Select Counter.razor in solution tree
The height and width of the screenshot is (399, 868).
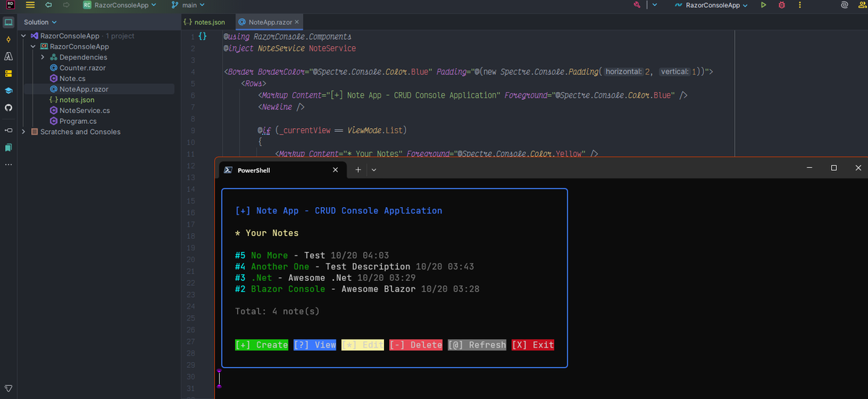click(83, 67)
